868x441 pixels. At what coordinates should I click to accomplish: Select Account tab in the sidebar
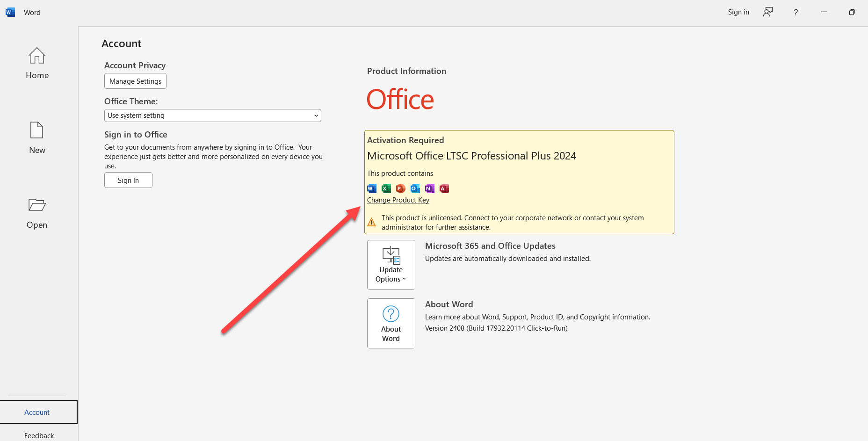coord(37,412)
